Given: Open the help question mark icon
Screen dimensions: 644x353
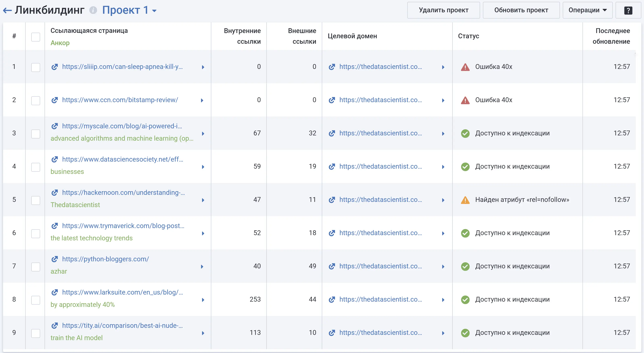Looking at the screenshot, I should point(628,10).
